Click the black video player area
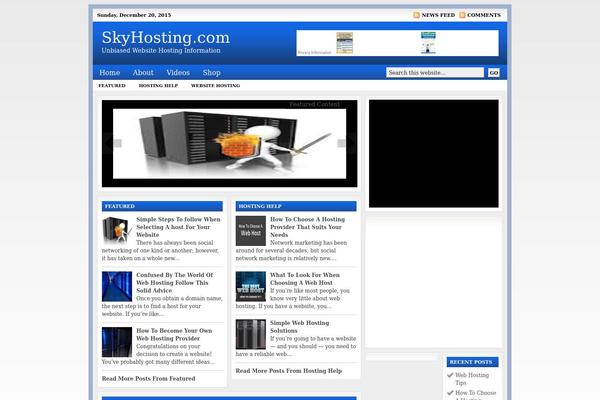Screen dimensions: 600x400 point(434,153)
